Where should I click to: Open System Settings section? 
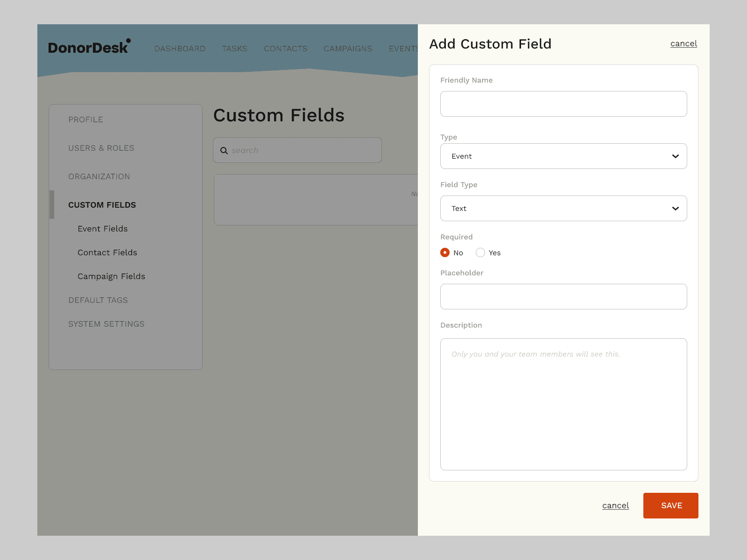pos(106,324)
